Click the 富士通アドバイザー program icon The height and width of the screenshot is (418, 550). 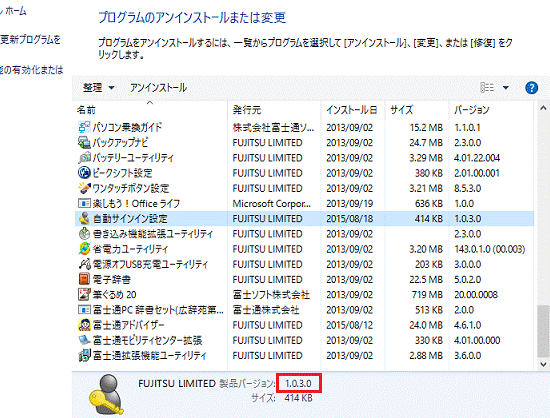[x=84, y=325]
